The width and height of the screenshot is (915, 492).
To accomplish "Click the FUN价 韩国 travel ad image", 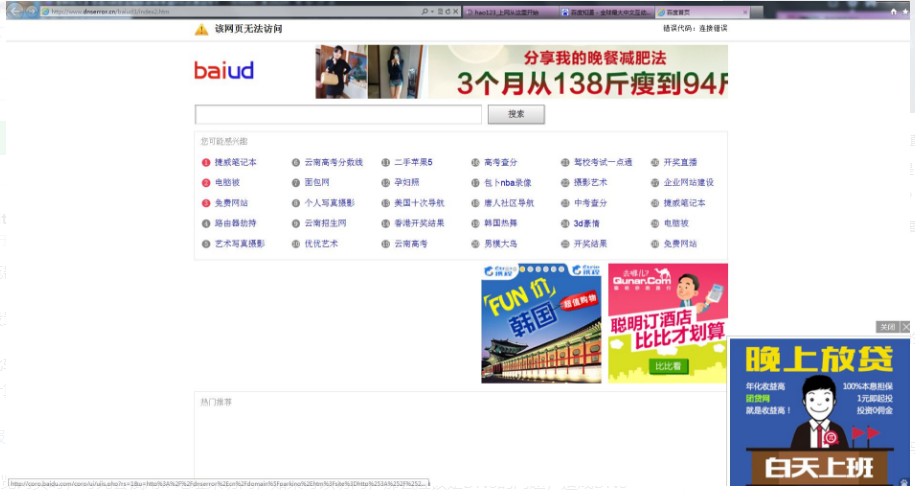I will 541,323.
